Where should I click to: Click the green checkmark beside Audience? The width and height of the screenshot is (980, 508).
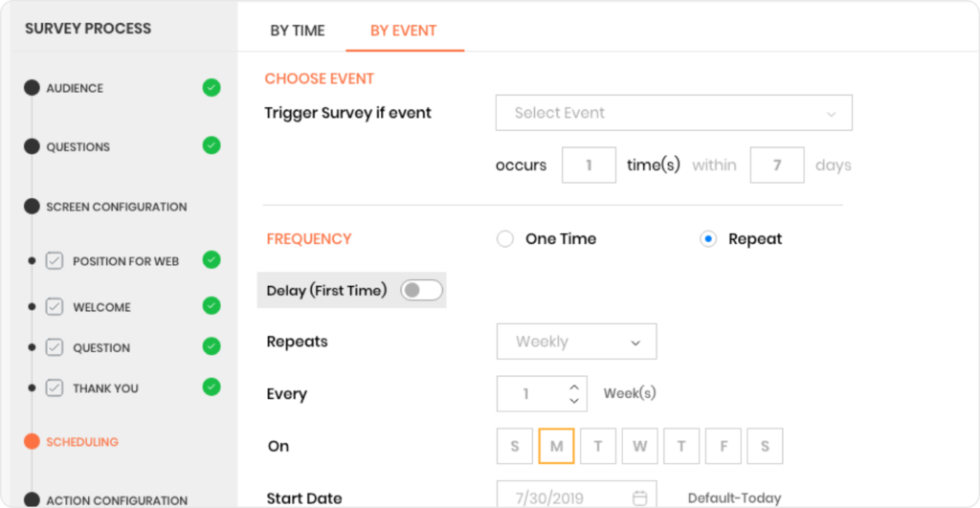[212, 87]
